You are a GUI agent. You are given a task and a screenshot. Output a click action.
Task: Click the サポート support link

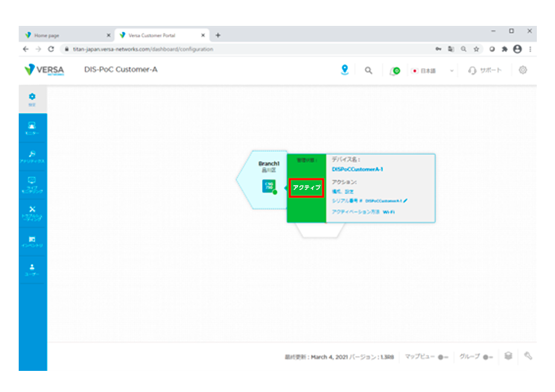point(485,71)
